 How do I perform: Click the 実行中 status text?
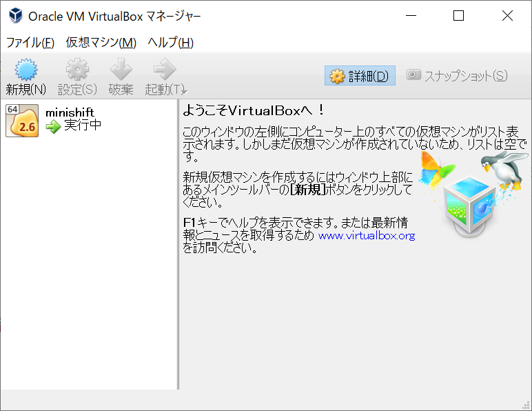click(x=83, y=125)
